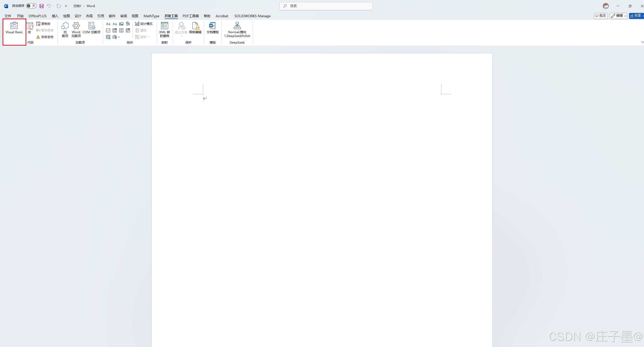This screenshot has height=347, width=644.
Task: Expand Quick Access Toolbar customize arrow
Action: pyautogui.click(x=66, y=6)
